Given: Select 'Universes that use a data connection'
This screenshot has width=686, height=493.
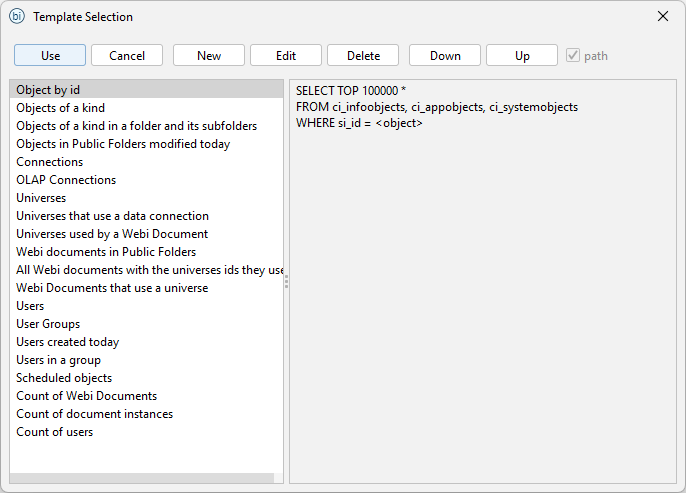Looking at the screenshot, I should 147,216.
